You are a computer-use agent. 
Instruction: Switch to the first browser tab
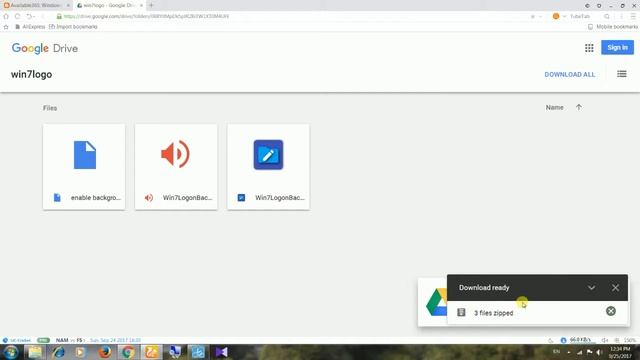(x=36, y=5)
